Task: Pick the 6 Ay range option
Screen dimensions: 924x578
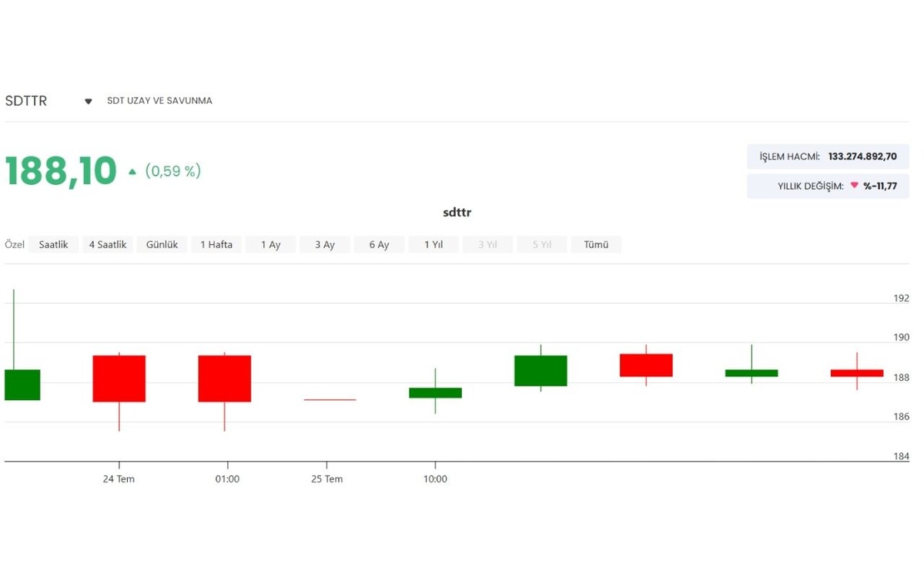Action: (379, 244)
